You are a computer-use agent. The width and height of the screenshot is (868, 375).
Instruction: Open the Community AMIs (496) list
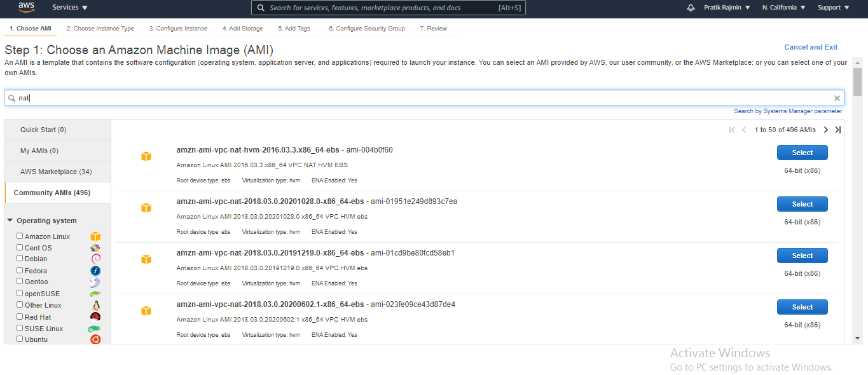[x=58, y=193]
